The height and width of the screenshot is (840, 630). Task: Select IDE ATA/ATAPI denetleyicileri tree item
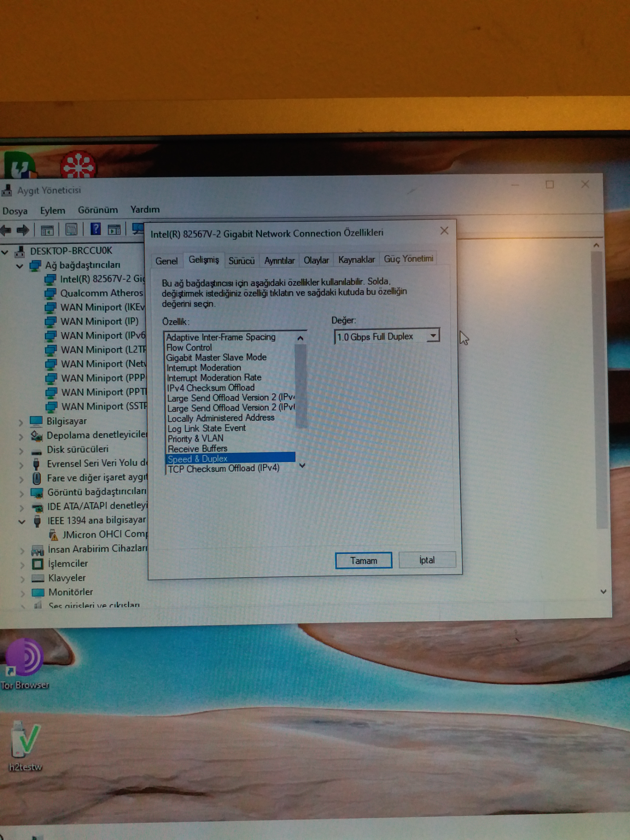97,506
